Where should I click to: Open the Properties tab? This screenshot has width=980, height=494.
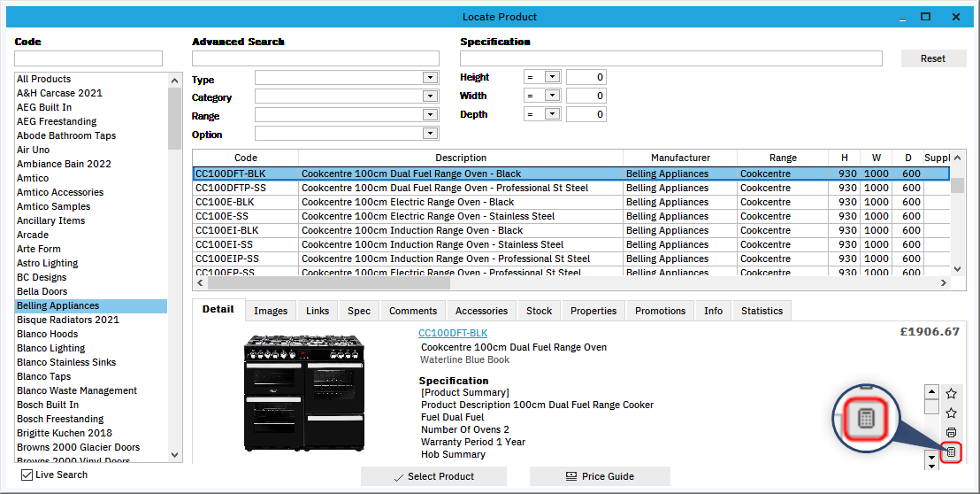pos(593,311)
